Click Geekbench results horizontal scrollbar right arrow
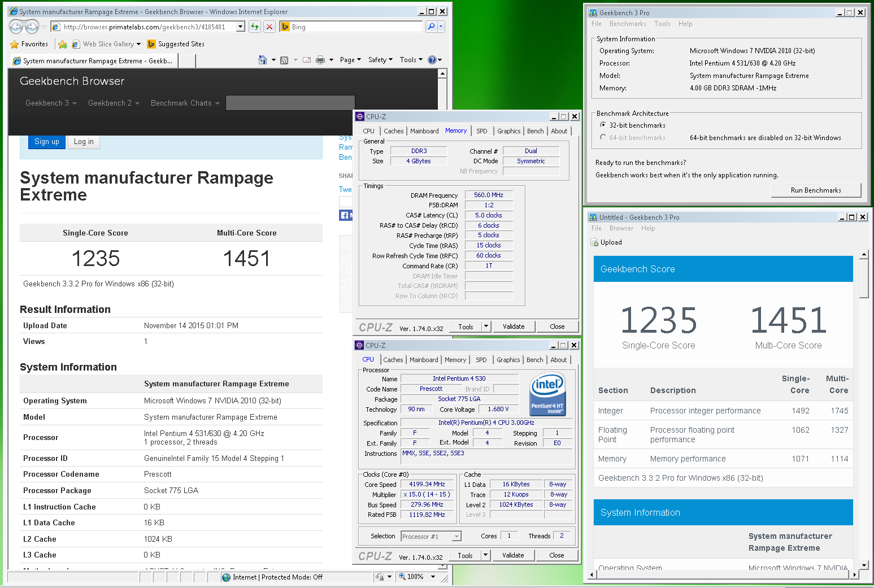The width and height of the screenshot is (874, 588). [855, 574]
